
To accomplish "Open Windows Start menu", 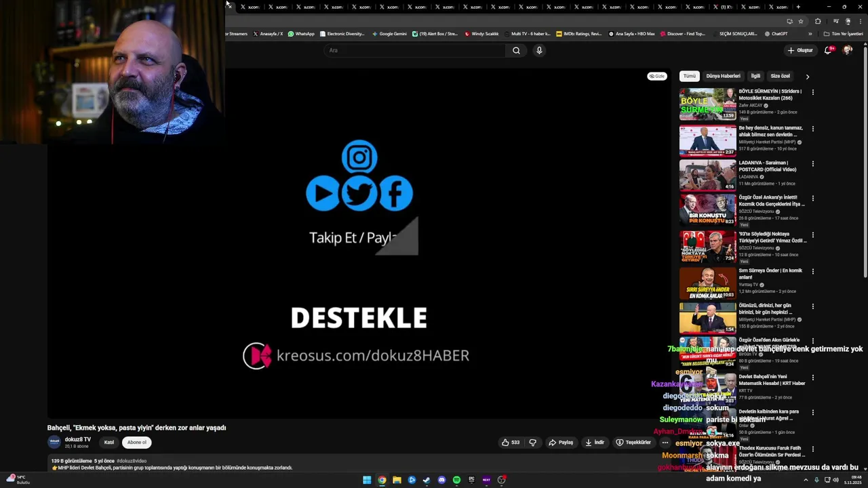I will [367, 480].
